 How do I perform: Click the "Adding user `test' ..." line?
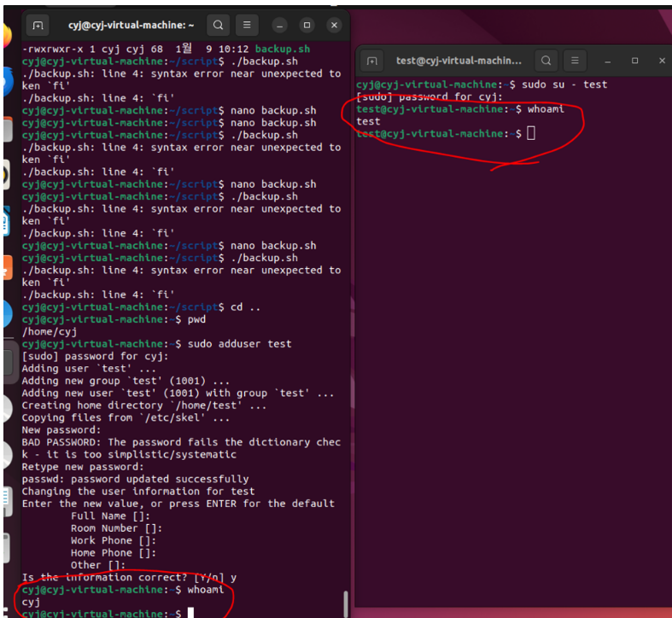(x=89, y=369)
